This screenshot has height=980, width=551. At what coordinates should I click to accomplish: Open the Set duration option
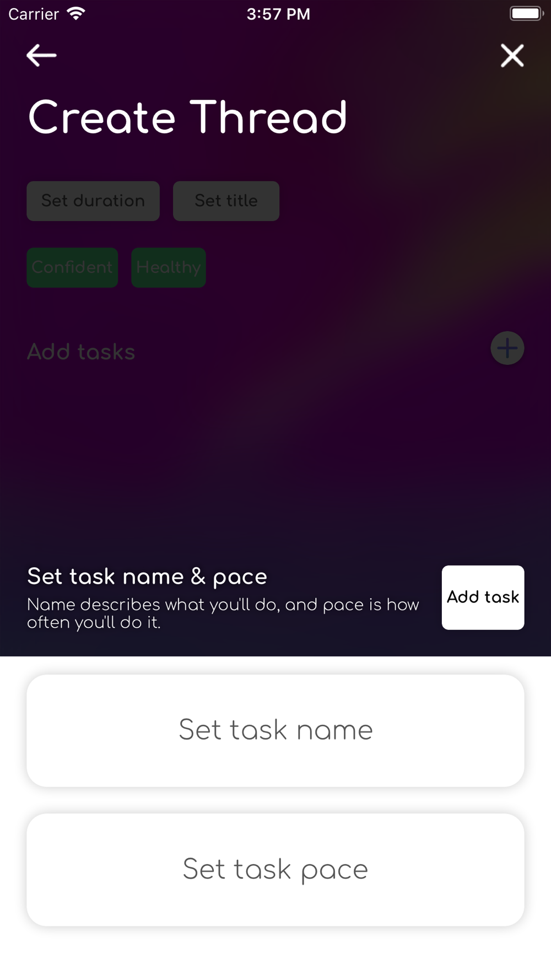pyautogui.click(x=93, y=201)
